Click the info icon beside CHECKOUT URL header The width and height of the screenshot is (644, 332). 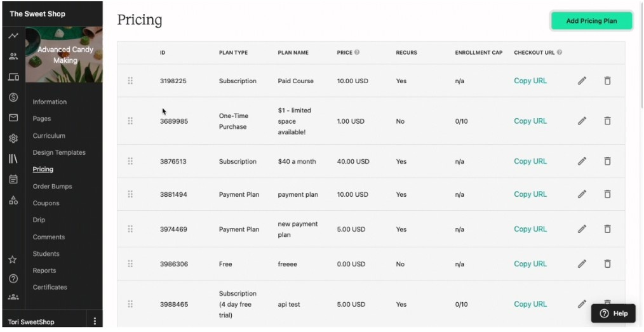560,52
